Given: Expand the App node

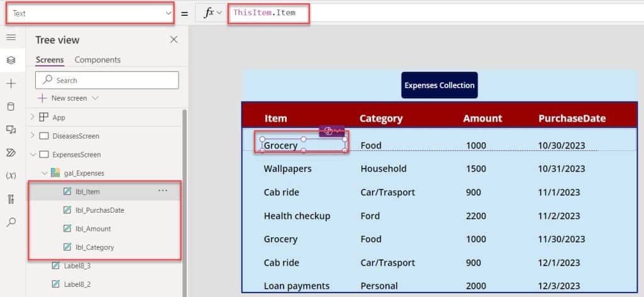Looking at the screenshot, I should 33,116.
